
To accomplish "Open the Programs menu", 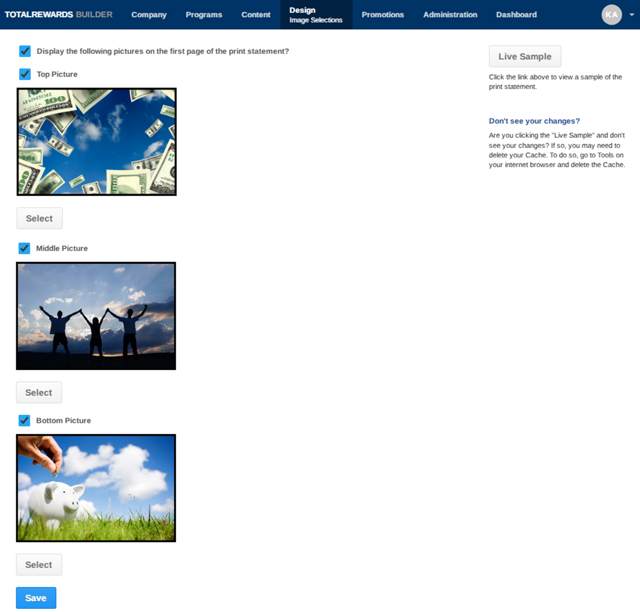I will pos(204,15).
